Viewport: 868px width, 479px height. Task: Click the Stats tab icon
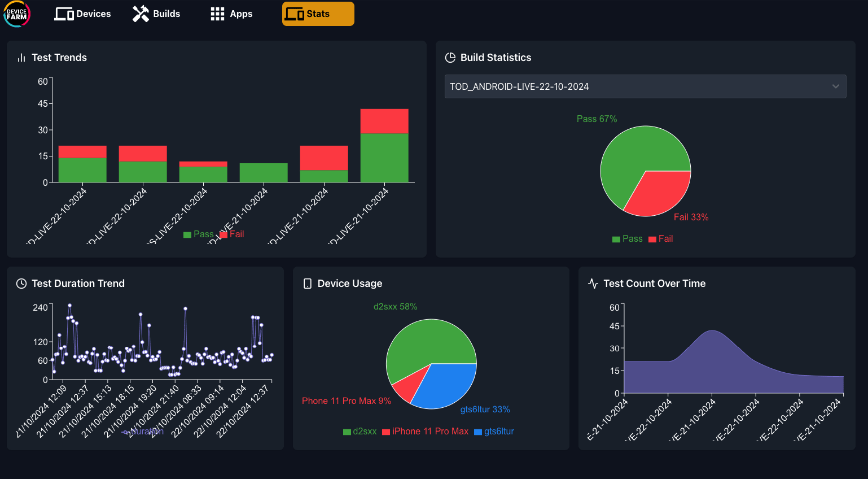[x=294, y=14]
